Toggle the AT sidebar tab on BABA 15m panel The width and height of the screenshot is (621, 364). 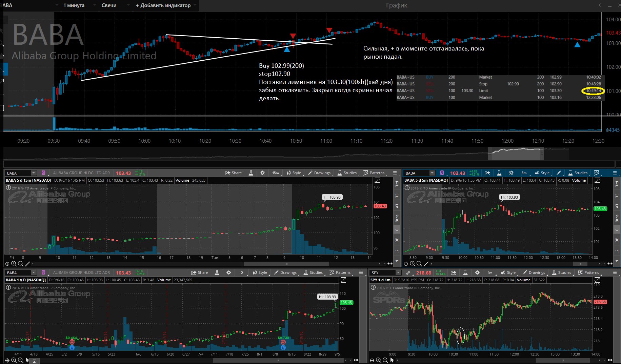pos(397,206)
